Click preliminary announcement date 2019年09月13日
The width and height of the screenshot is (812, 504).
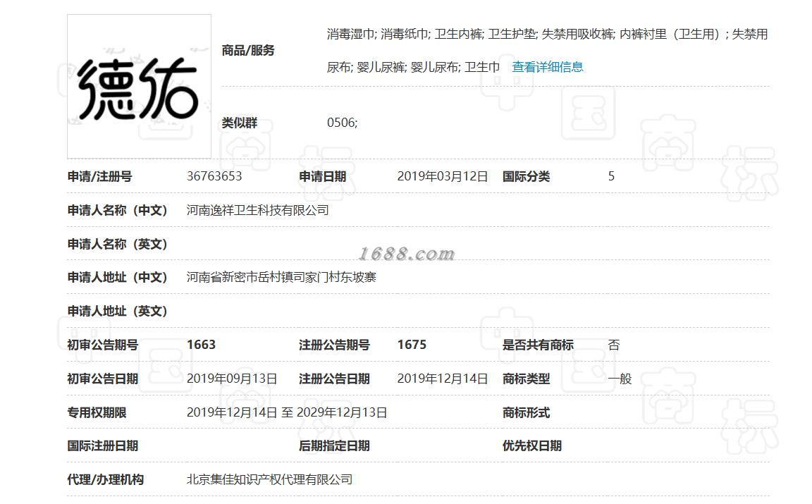pos(231,379)
